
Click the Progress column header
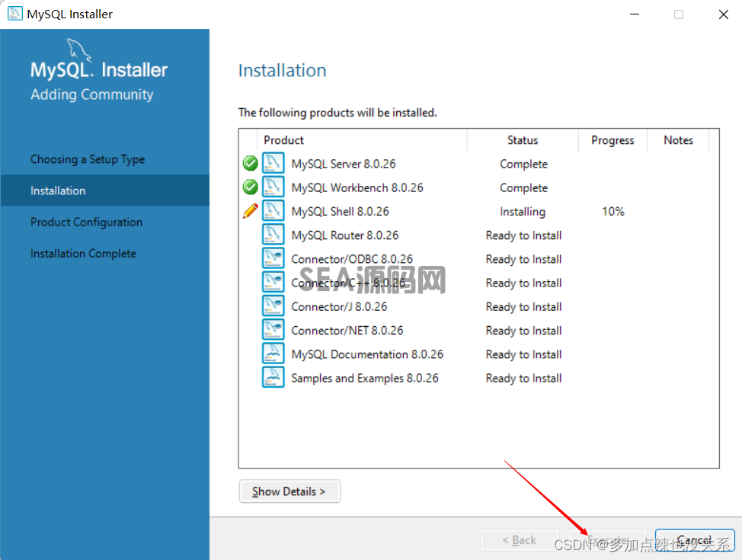612,140
